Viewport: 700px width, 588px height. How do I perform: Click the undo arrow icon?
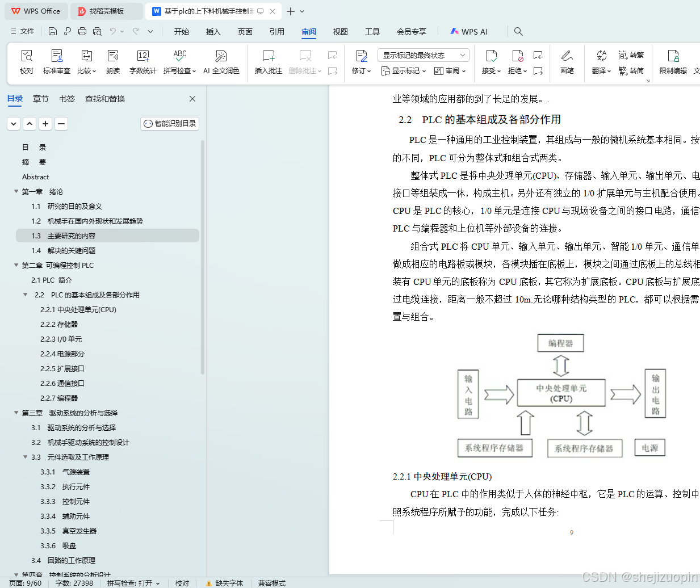113,31
